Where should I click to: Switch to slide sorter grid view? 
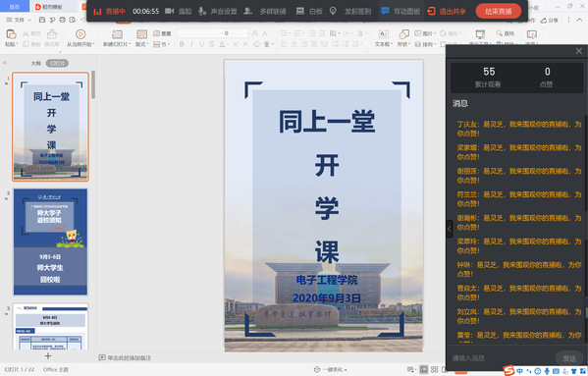434,370
